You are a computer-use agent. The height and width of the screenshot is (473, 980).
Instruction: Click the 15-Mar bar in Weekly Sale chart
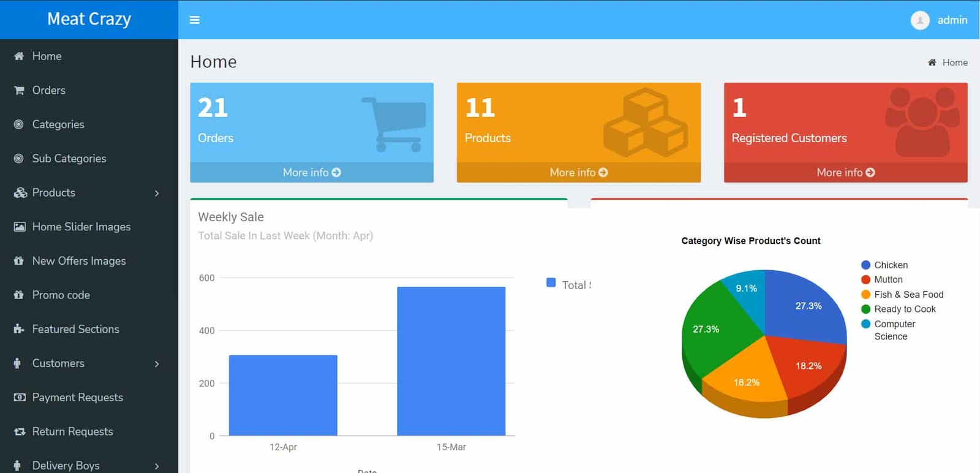pyautogui.click(x=451, y=361)
